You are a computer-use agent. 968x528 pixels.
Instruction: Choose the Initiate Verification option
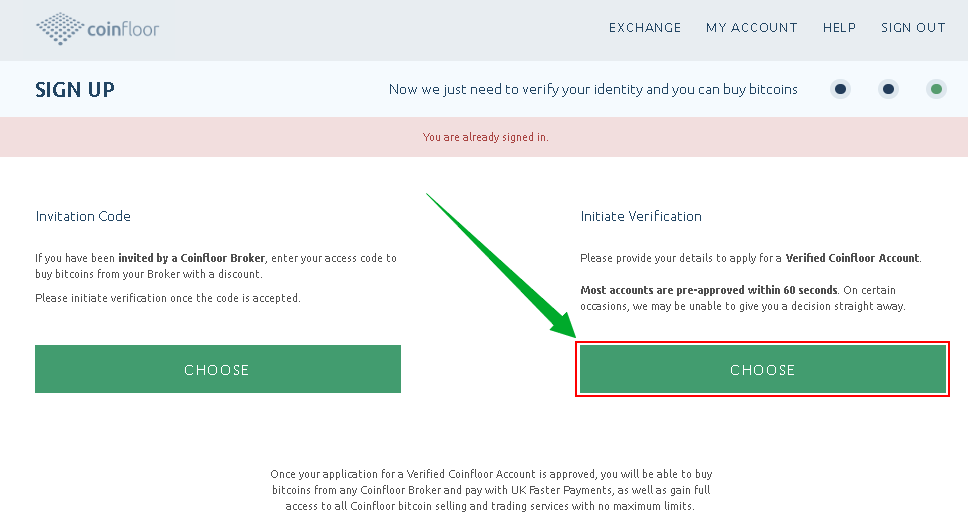(762, 369)
